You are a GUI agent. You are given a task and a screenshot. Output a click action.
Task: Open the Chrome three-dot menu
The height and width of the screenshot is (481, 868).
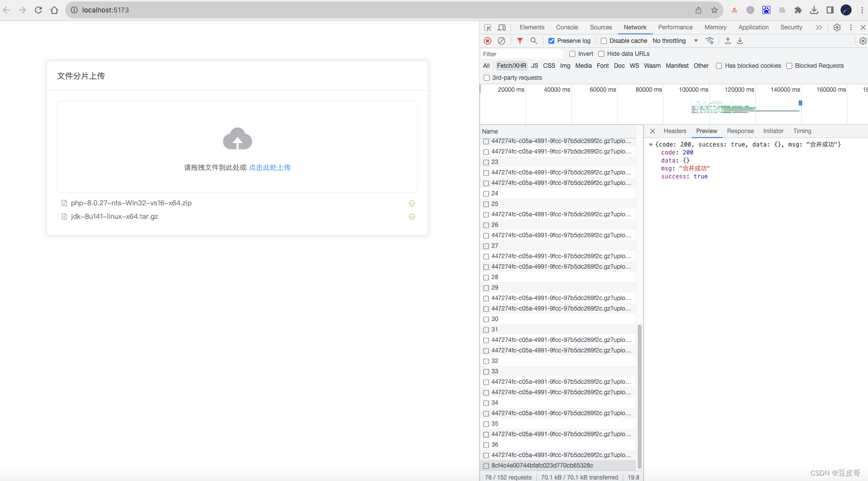(x=862, y=10)
